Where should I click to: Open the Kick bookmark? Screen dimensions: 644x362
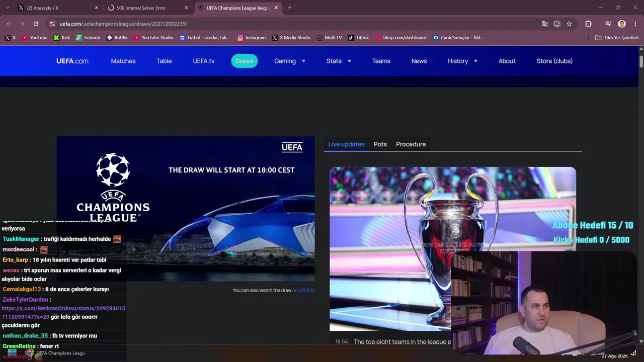pos(62,38)
